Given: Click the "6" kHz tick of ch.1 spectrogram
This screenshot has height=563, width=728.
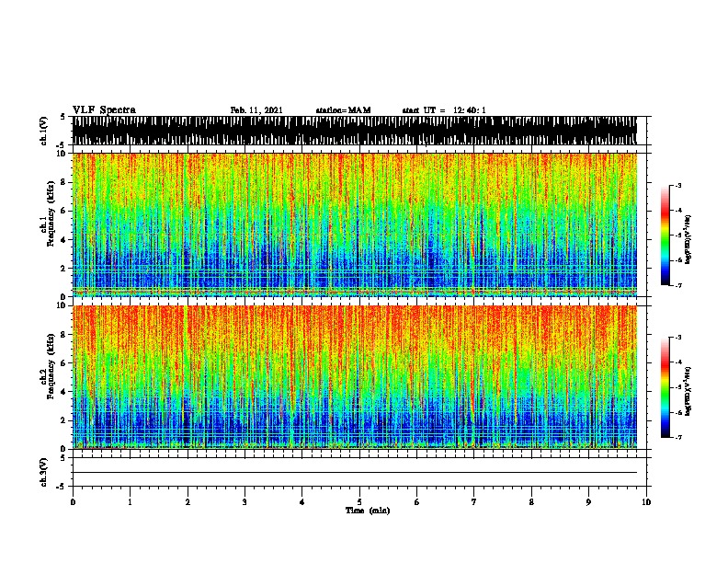Looking at the screenshot, I should 64,211.
